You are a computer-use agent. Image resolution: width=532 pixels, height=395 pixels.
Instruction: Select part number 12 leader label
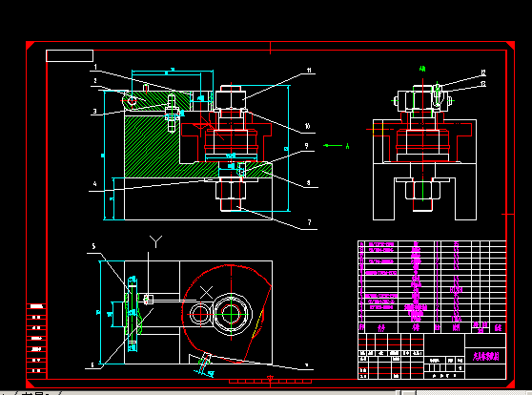(x=483, y=73)
